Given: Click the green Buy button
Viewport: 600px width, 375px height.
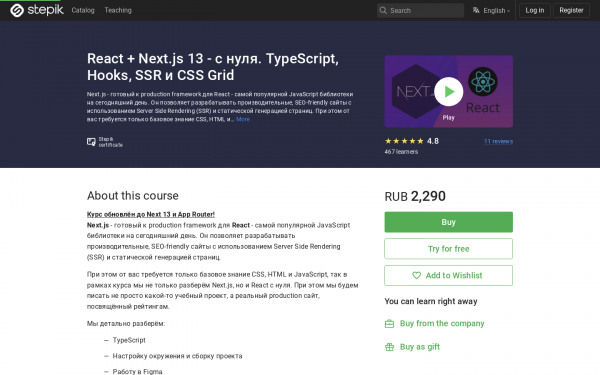Looking at the screenshot, I should click(448, 222).
